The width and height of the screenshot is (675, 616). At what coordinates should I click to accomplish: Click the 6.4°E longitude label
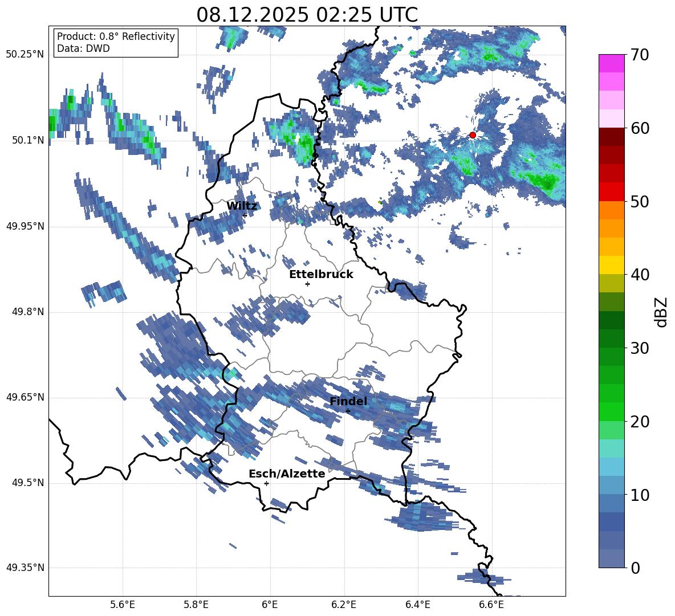click(x=417, y=605)
